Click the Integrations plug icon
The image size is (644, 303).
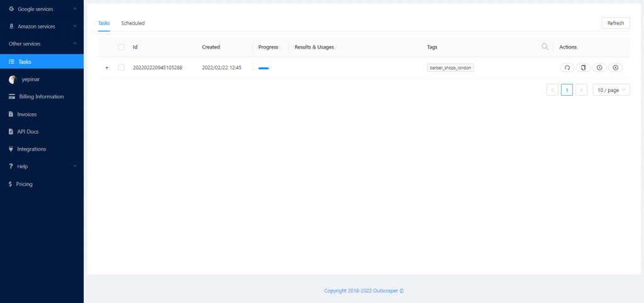tap(11, 149)
